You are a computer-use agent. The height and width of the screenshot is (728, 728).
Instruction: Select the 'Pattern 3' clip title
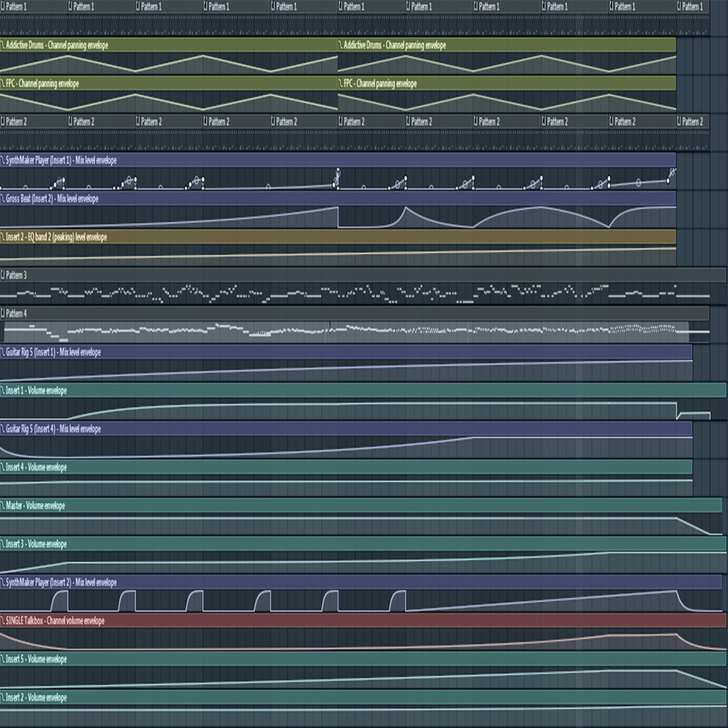16,275
